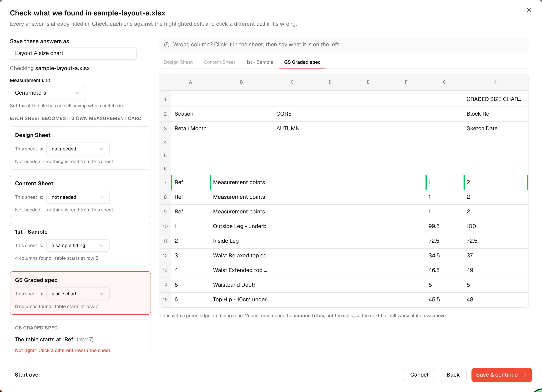Click column header G in the sheet

click(x=444, y=82)
